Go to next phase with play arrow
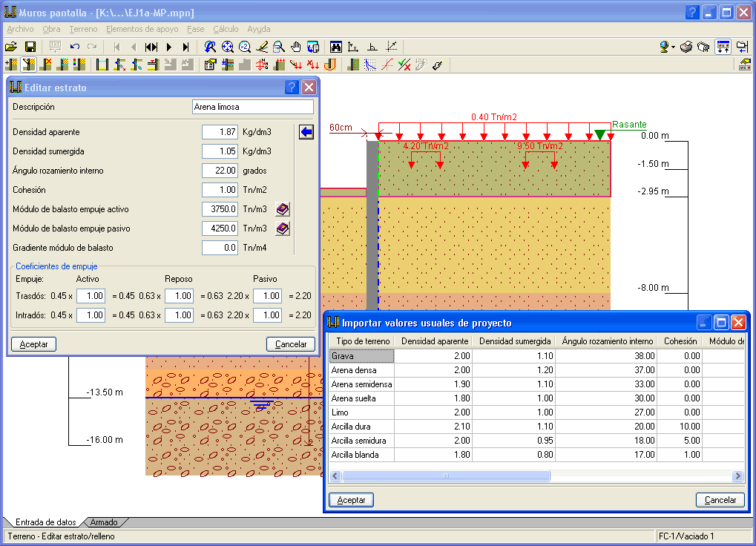The image size is (756, 546). click(x=169, y=47)
